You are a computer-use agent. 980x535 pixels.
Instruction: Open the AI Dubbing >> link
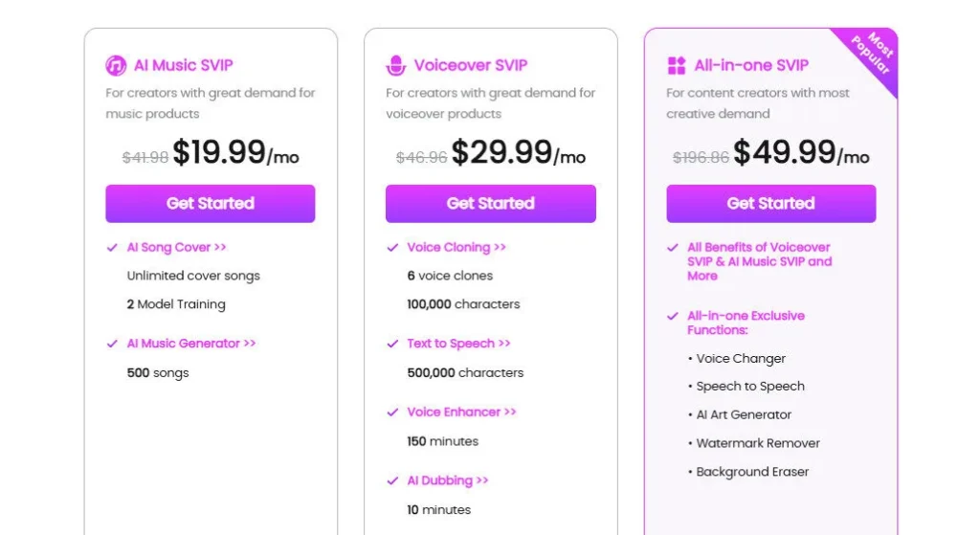448,480
